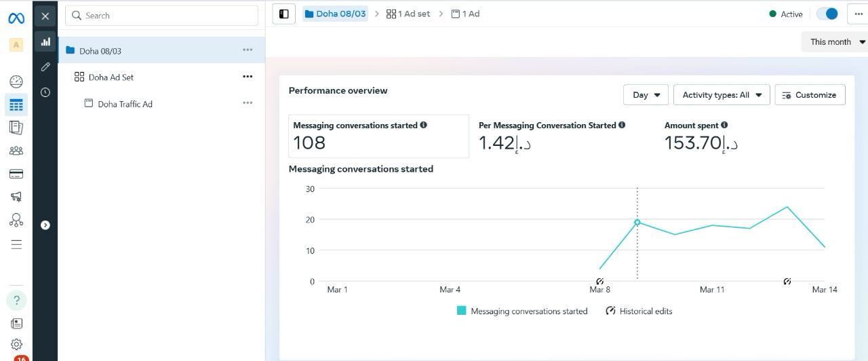Toggle the side panel layout button
The width and height of the screenshot is (868, 361).
tap(284, 14)
